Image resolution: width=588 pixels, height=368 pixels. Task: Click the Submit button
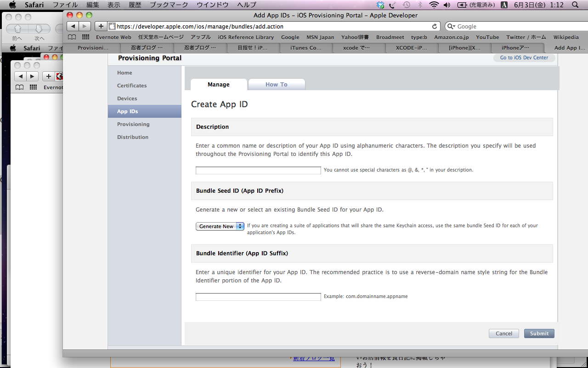click(539, 333)
